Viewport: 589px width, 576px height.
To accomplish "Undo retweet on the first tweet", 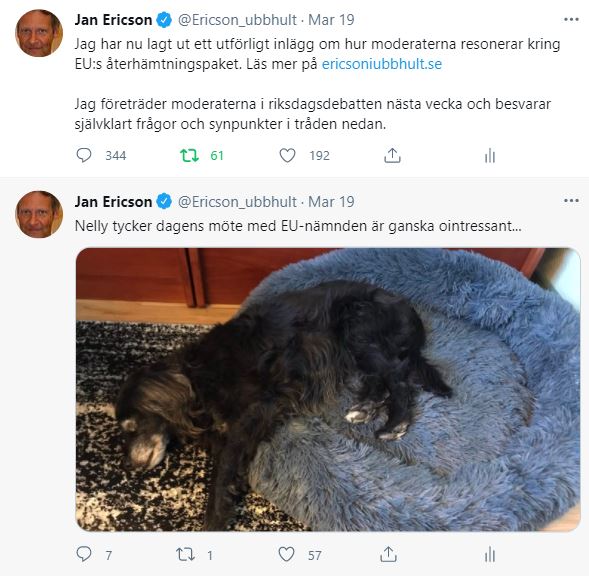I will coord(189,155).
